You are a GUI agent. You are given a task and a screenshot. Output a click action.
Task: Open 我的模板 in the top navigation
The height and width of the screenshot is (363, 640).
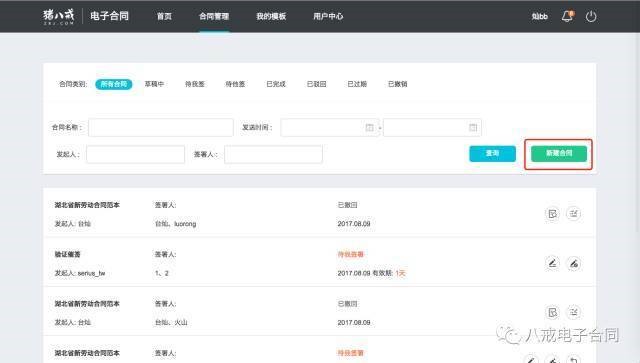click(271, 16)
